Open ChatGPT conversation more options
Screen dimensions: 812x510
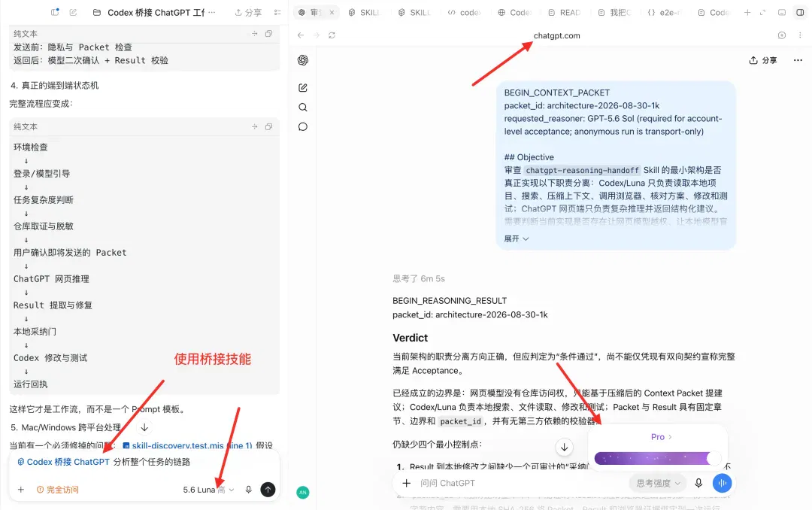pyautogui.click(x=798, y=60)
